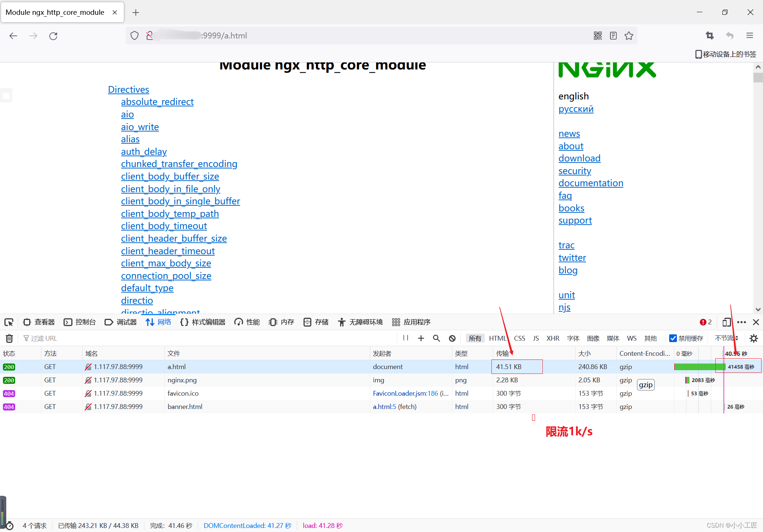Open responsive design mode in devtools
The height and width of the screenshot is (532, 763).
pyautogui.click(x=726, y=322)
